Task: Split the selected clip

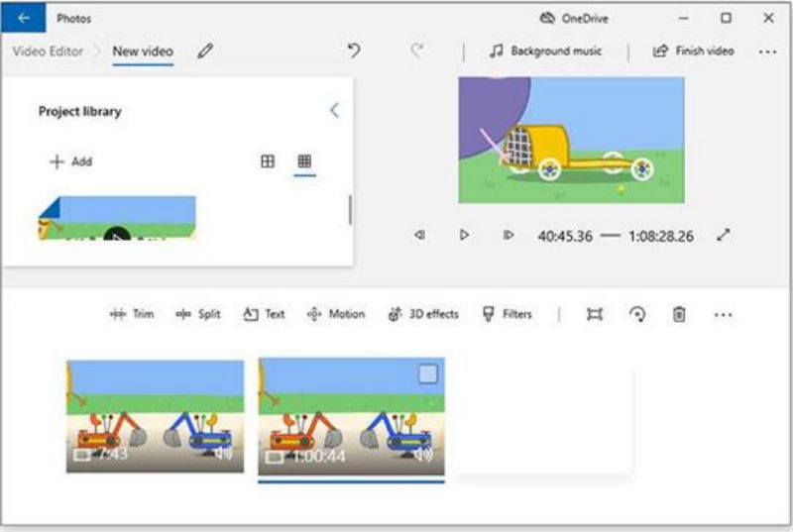Action: pyautogui.click(x=197, y=314)
